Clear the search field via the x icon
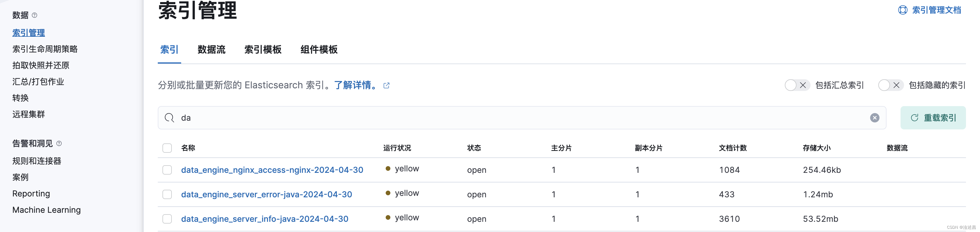 874,118
